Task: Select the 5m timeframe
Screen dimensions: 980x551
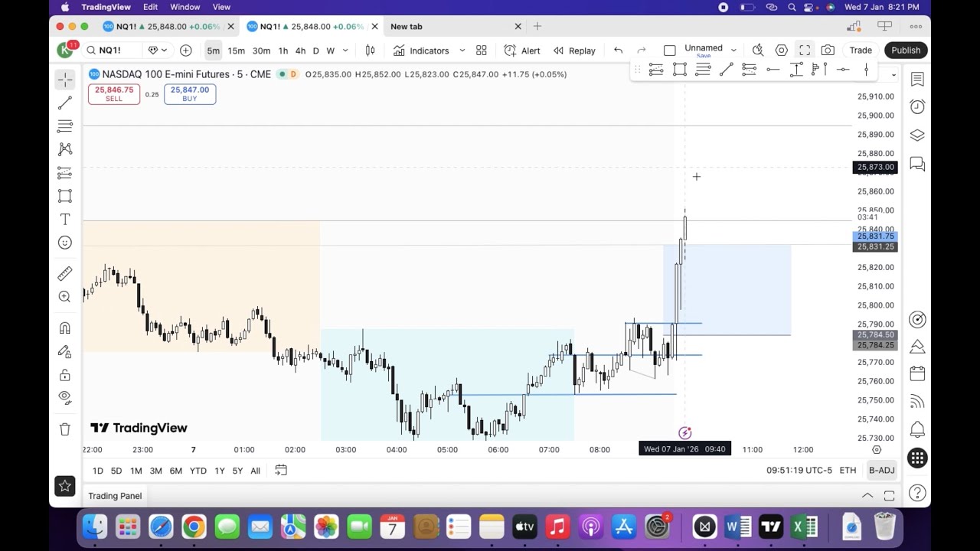Action: 213,51
